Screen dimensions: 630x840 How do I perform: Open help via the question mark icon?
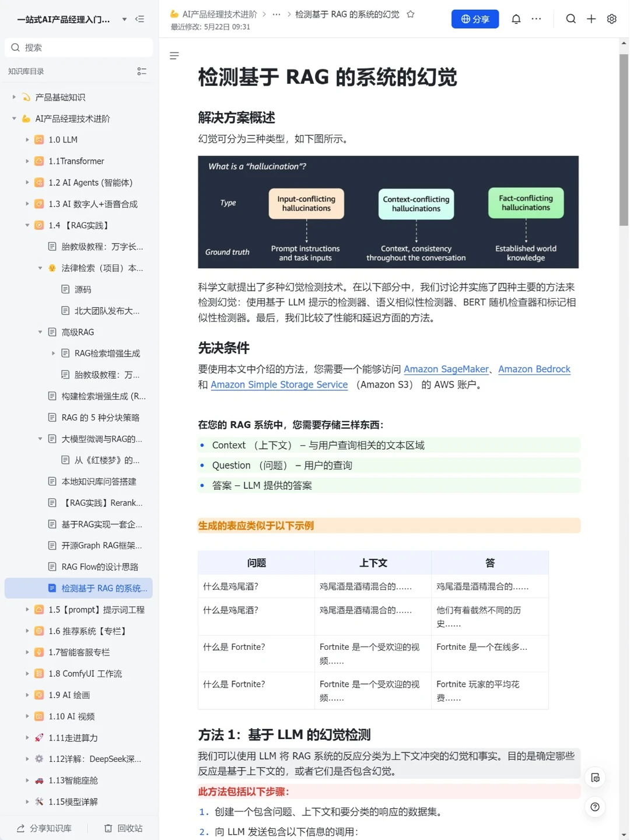tap(595, 807)
